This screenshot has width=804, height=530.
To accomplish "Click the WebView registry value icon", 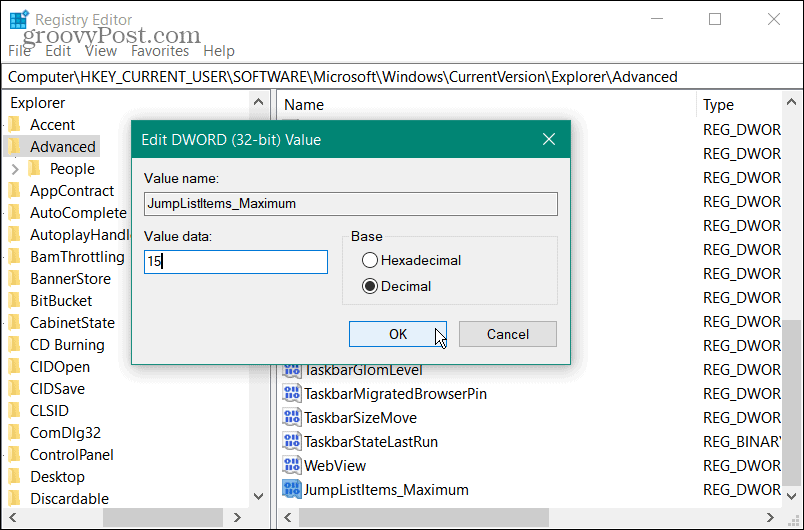I will 292,465.
